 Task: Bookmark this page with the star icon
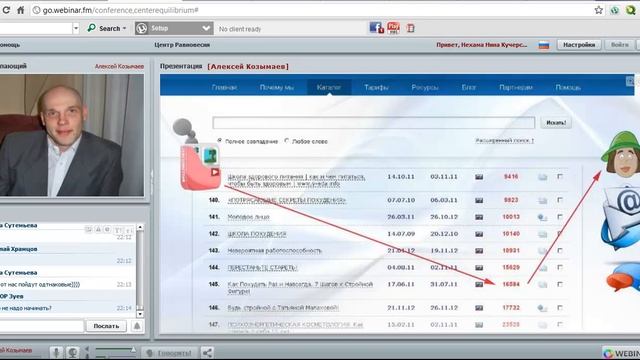point(599,10)
